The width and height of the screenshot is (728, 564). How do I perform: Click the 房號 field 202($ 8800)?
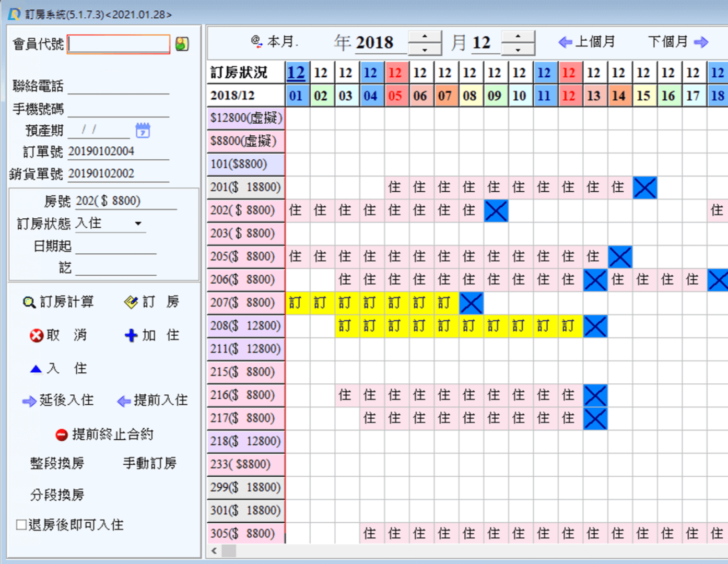[126, 201]
